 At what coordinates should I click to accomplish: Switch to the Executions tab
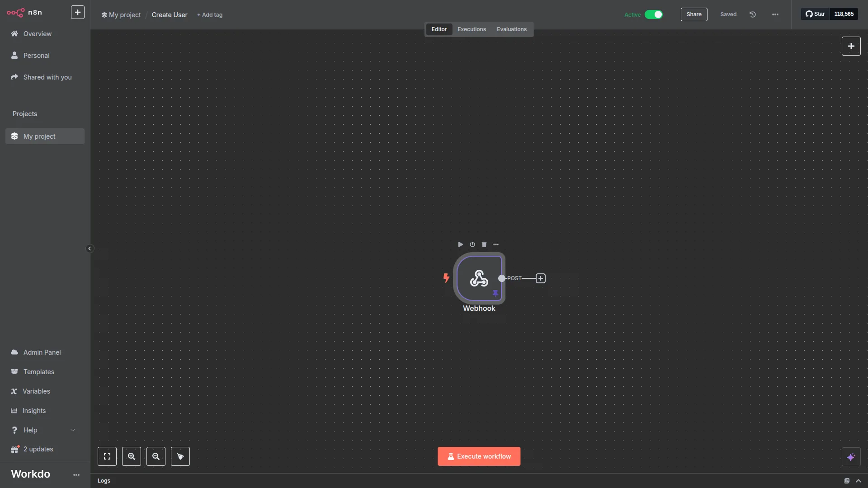pos(472,29)
